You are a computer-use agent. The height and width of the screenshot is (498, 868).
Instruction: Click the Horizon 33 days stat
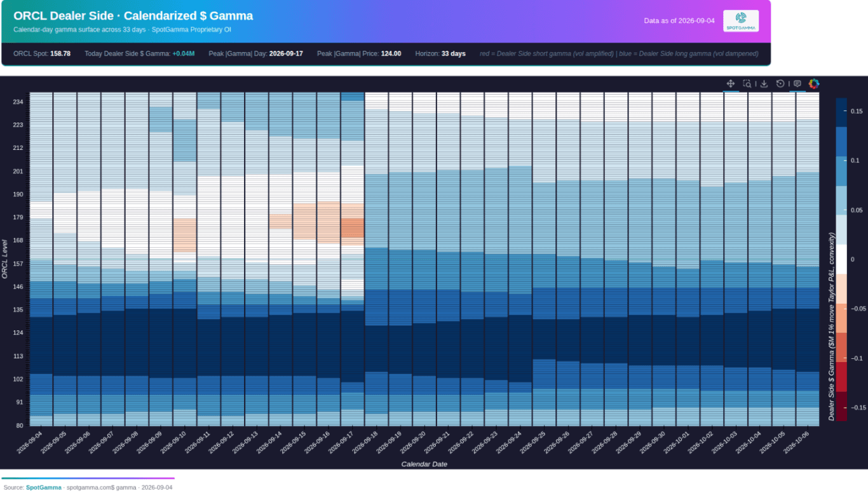coord(440,53)
